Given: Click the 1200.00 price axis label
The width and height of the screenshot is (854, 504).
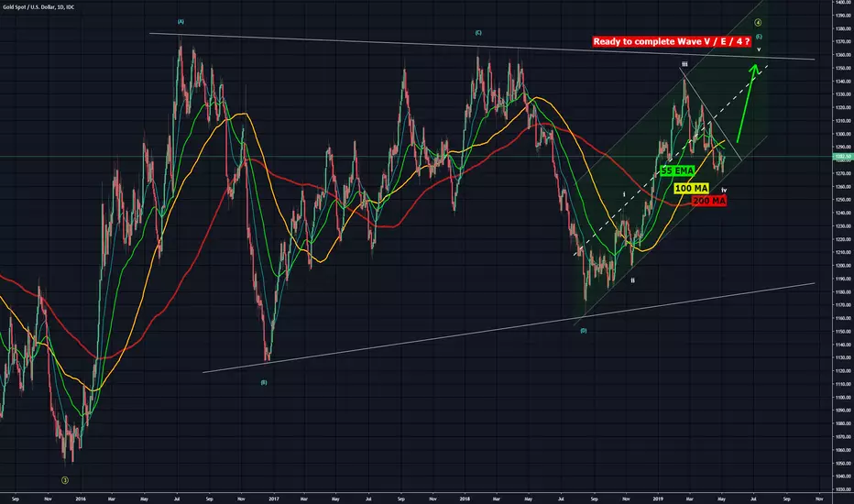Looking at the screenshot, I should (x=844, y=266).
